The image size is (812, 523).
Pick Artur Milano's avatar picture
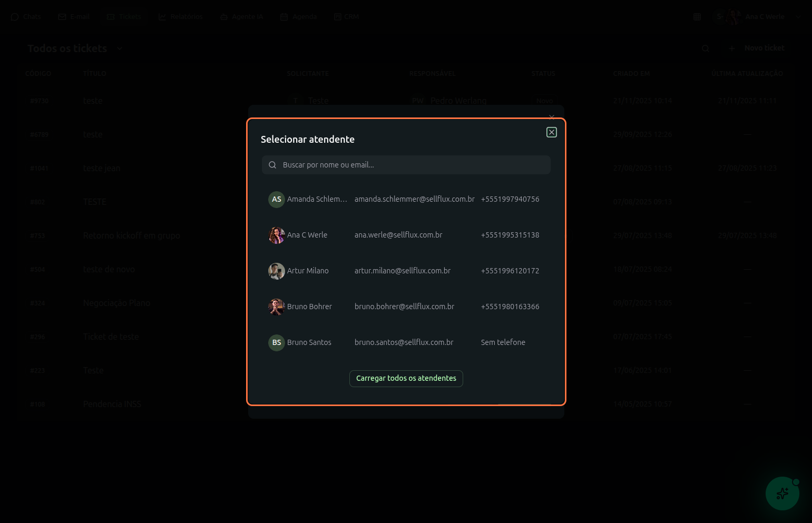pos(277,271)
